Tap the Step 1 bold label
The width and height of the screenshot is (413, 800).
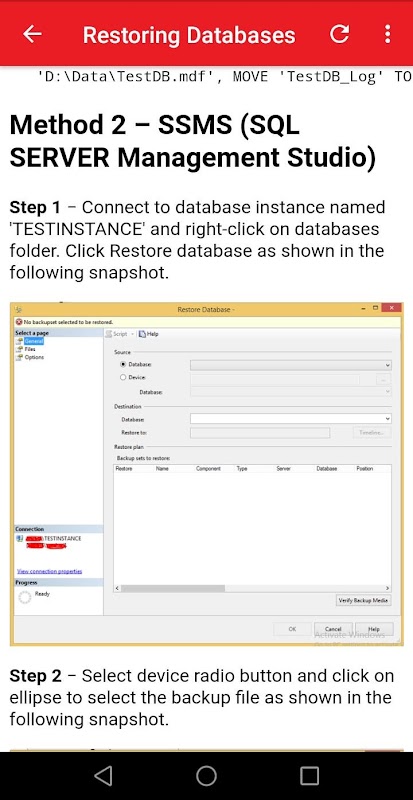(x=35, y=208)
